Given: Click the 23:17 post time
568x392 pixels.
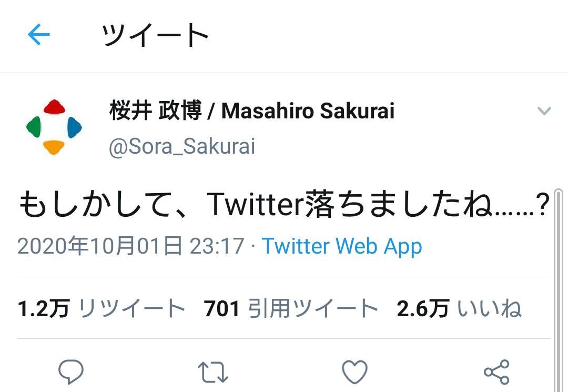Looking at the screenshot, I should pyautogui.click(x=217, y=246).
